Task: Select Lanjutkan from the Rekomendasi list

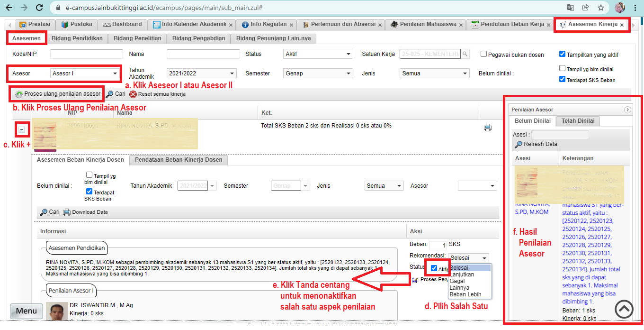Action: click(x=462, y=275)
